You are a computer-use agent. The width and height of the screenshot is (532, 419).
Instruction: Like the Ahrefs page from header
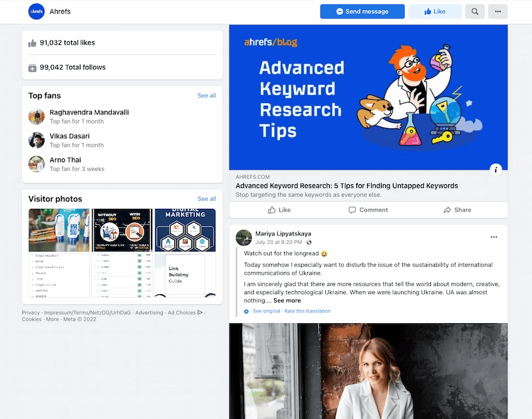[x=435, y=11]
